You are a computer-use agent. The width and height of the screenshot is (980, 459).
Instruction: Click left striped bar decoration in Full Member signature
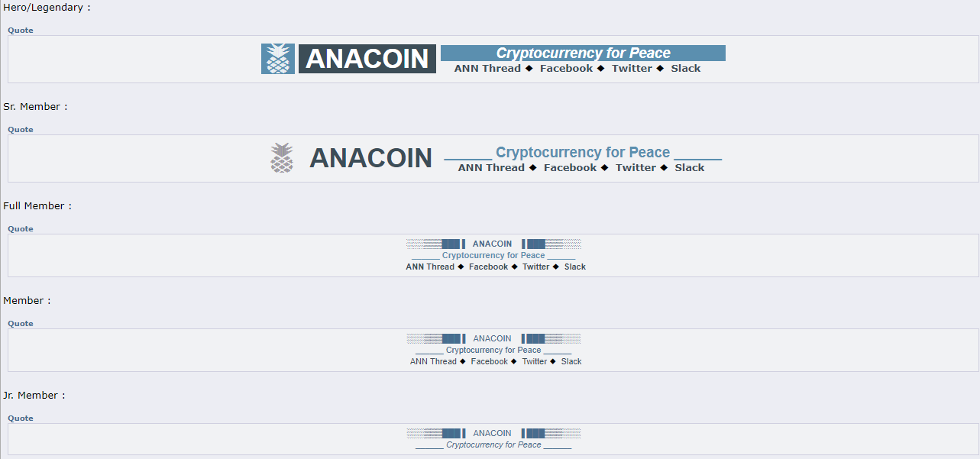[435, 244]
